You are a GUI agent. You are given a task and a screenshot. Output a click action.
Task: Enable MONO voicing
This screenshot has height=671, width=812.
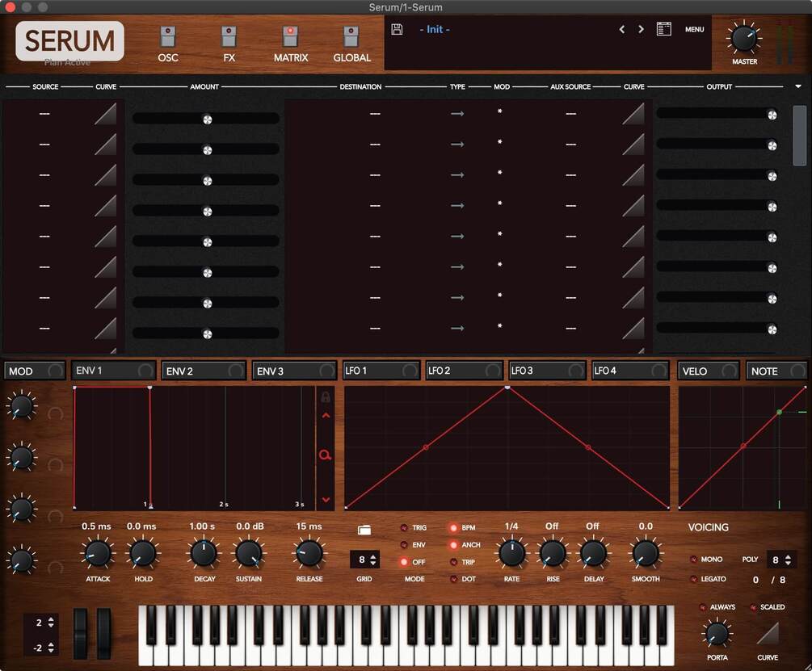pyautogui.click(x=693, y=560)
